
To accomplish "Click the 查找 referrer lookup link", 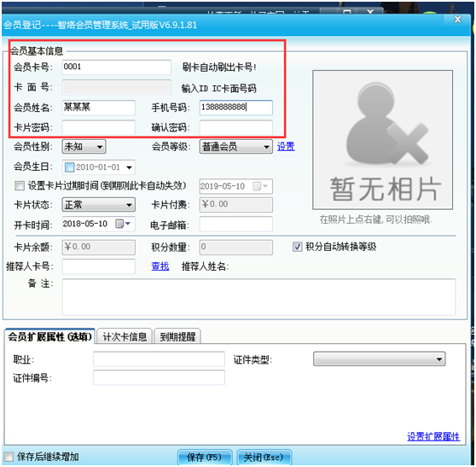I will pos(160,266).
